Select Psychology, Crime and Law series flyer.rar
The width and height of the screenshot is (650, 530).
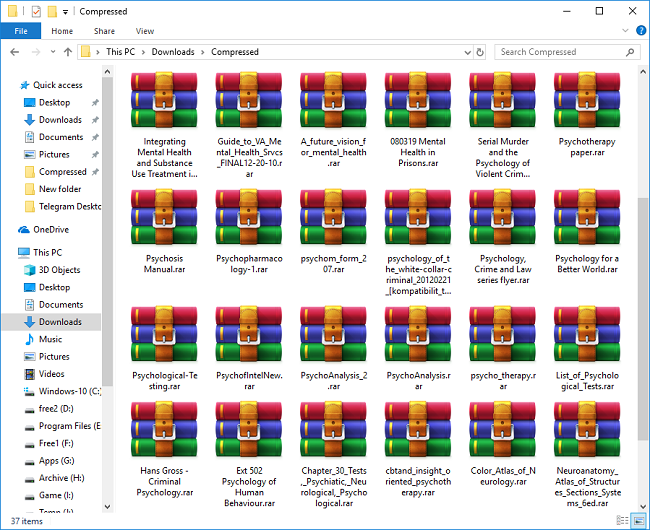click(x=503, y=237)
